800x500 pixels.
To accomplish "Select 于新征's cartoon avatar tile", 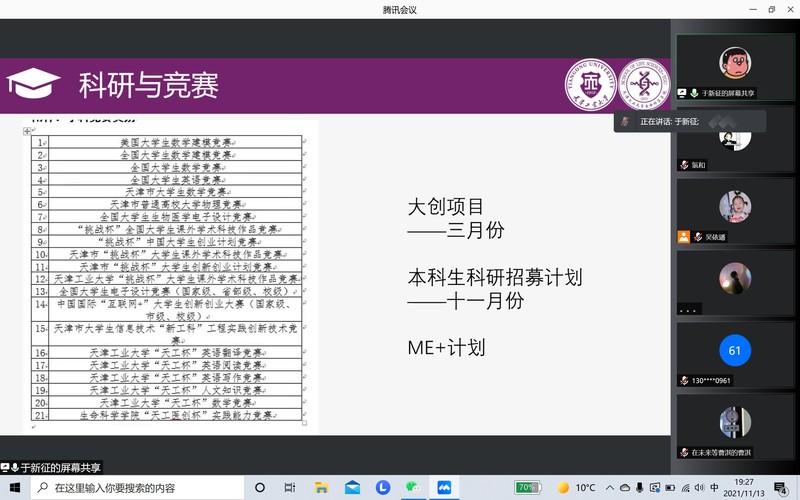I will 735,63.
